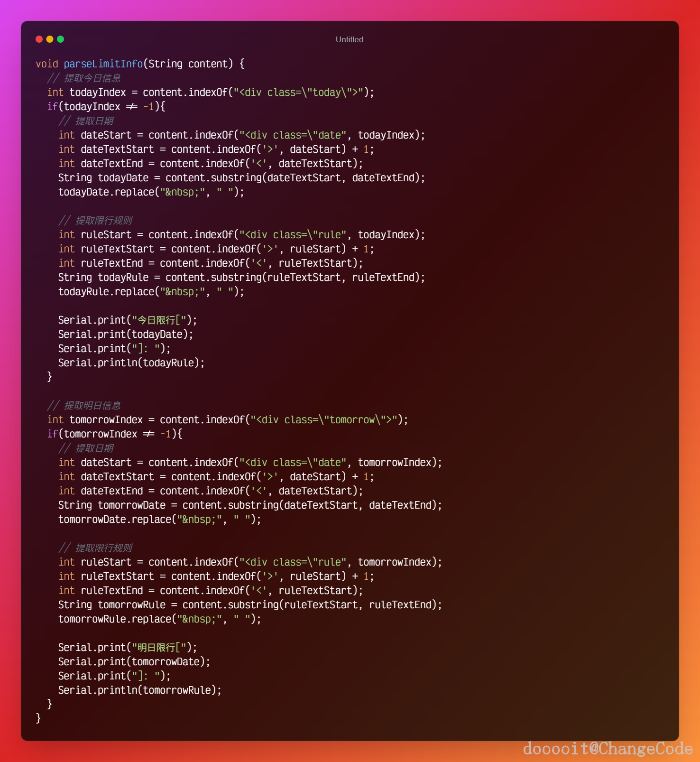Click the "String todayDate" substring line
Viewport: 700px width, 762px height.
click(x=242, y=178)
